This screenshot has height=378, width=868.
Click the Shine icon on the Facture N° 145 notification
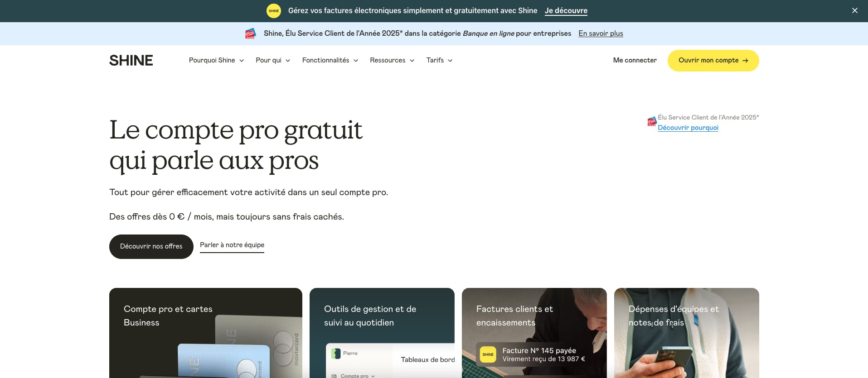488,354
